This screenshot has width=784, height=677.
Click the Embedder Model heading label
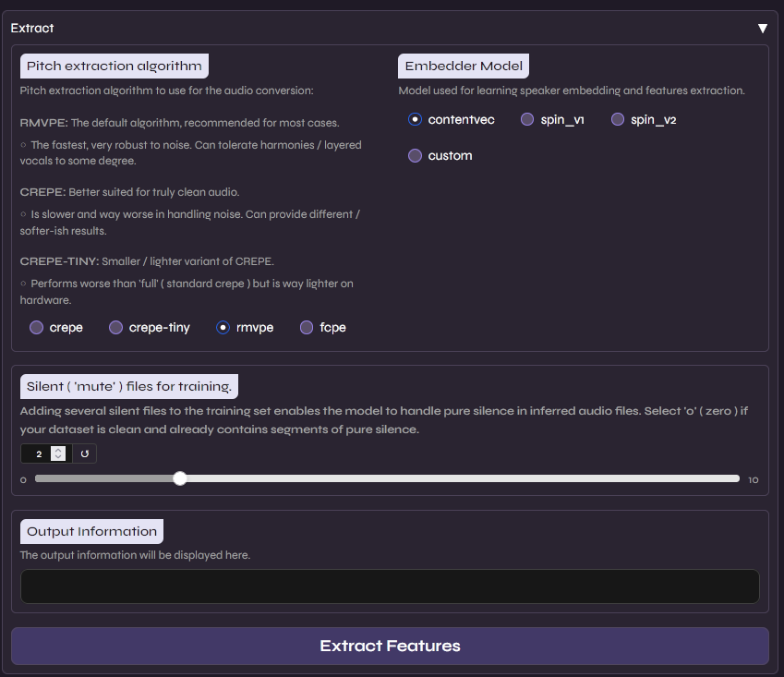[464, 66]
